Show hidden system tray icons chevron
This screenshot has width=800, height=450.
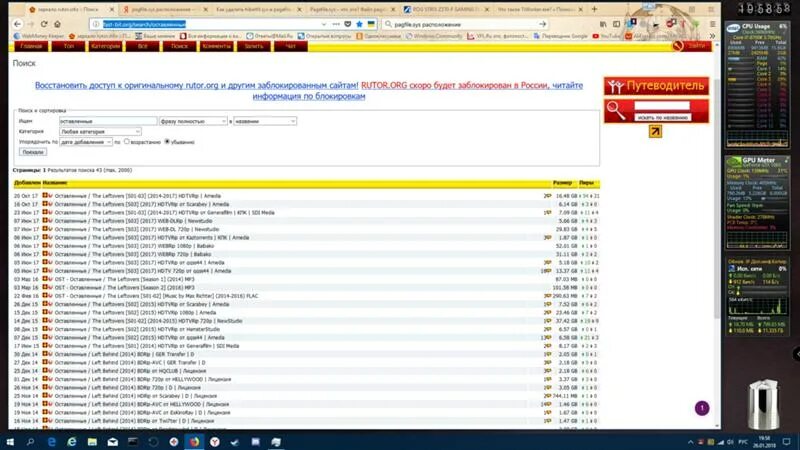pos(691,442)
